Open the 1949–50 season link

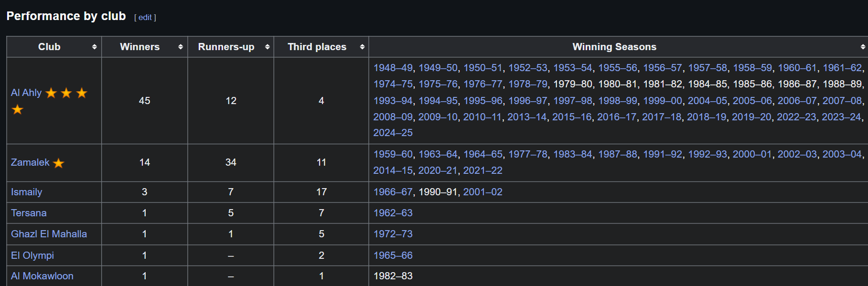pyautogui.click(x=438, y=68)
